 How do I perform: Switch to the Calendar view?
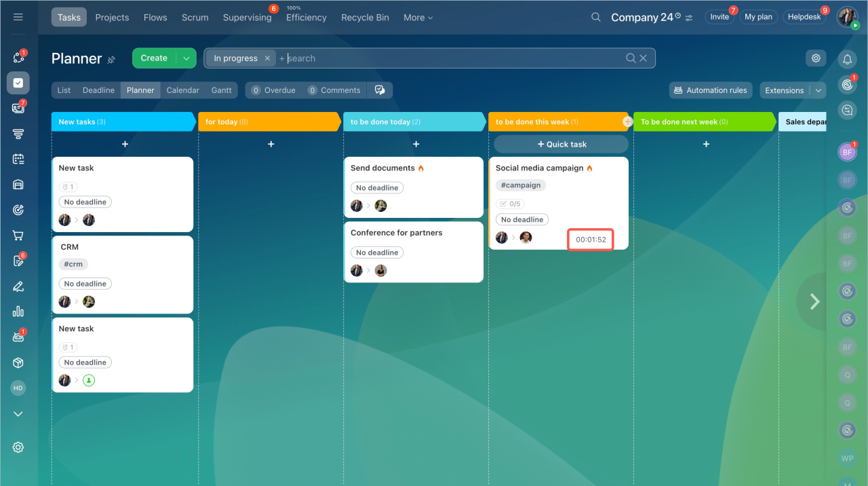coord(183,90)
